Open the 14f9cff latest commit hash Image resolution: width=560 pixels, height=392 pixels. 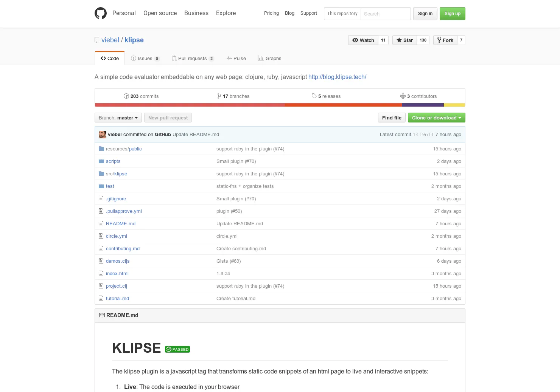[423, 134]
